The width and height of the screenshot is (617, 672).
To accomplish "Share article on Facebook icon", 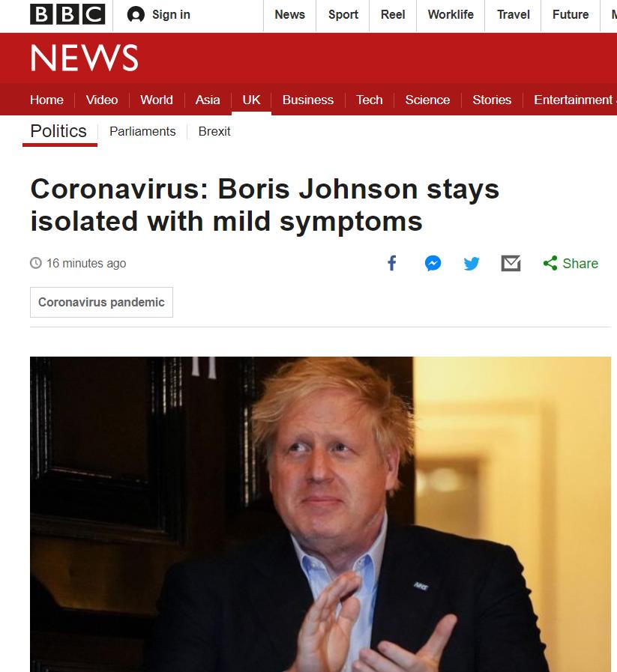I will (392, 263).
